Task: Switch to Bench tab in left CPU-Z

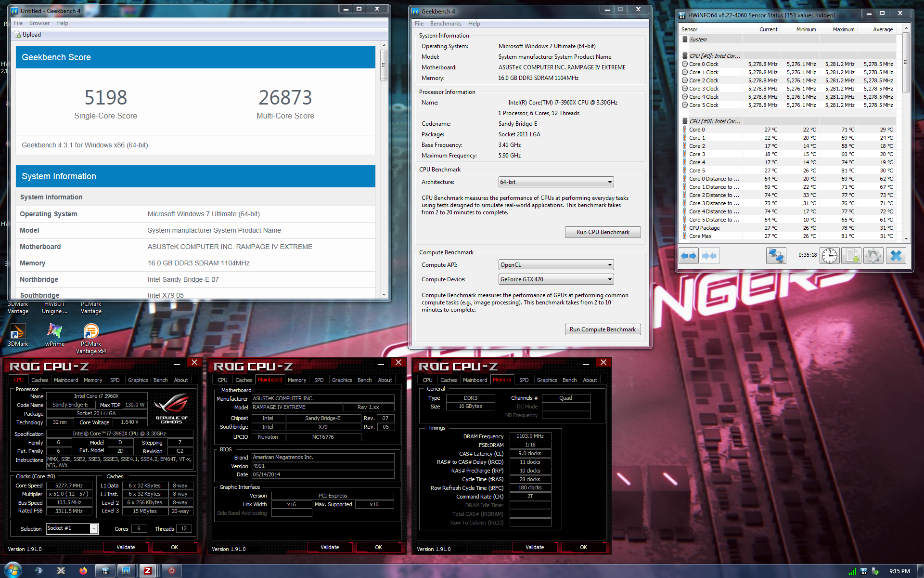Action: [x=161, y=380]
